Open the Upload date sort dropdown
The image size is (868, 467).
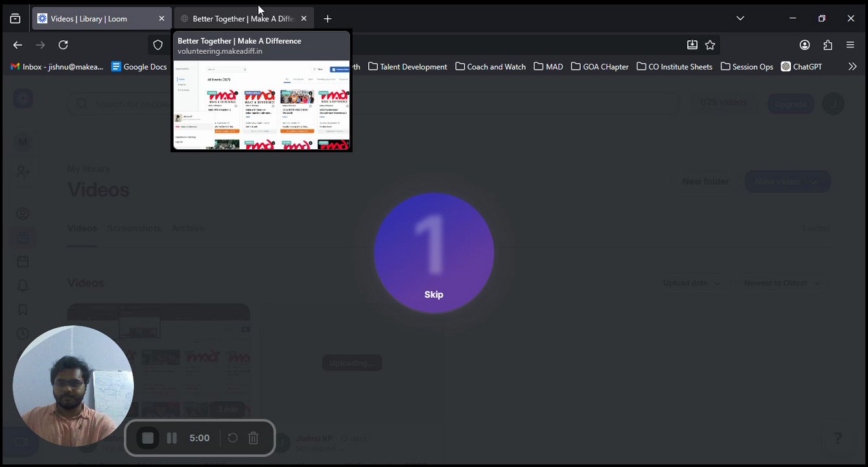click(x=692, y=283)
